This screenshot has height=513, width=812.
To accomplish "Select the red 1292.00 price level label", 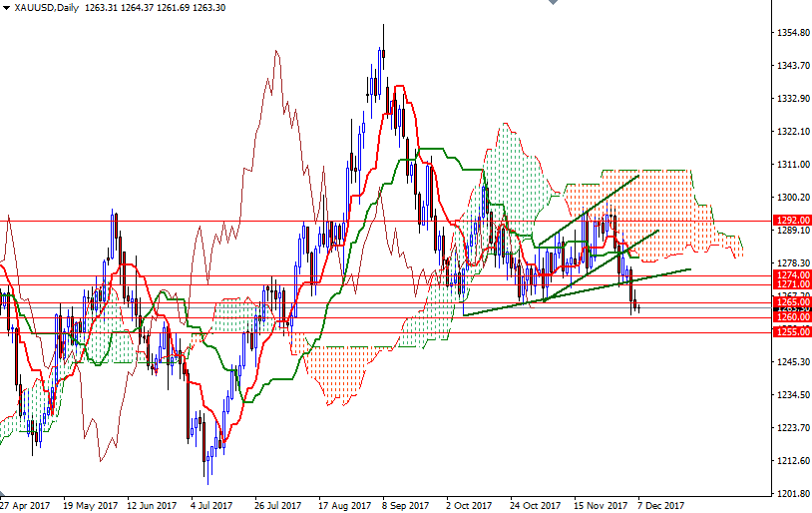I will point(792,220).
